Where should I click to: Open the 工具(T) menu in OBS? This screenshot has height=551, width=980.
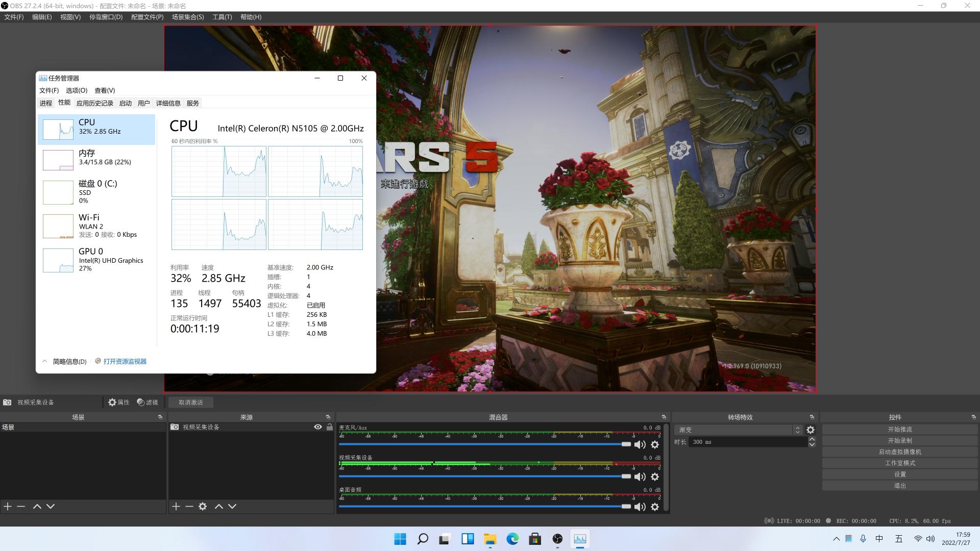click(222, 17)
